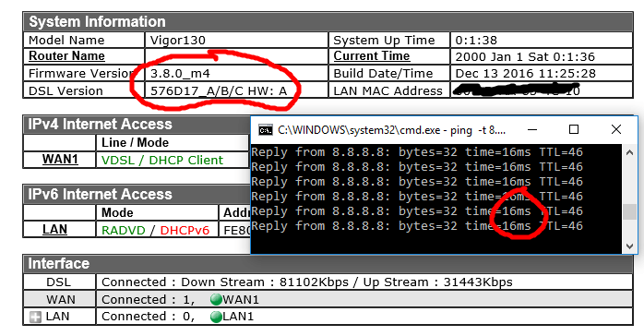Close the cmd.exe ping window

[x=616, y=130]
